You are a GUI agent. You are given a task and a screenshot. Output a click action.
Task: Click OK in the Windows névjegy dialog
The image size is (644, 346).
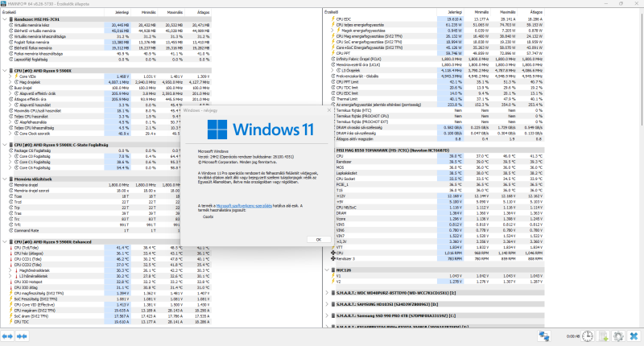(319, 240)
